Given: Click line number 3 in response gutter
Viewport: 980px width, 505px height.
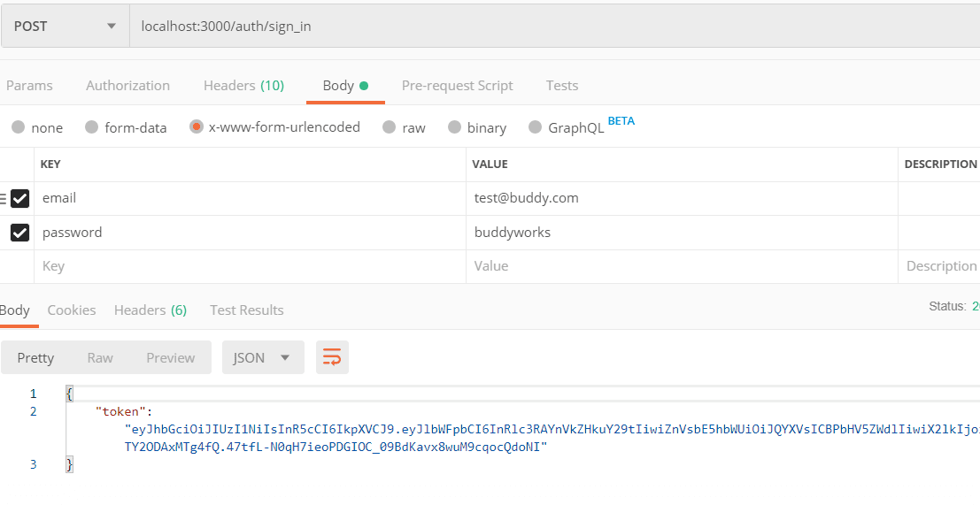Looking at the screenshot, I should tap(33, 464).
